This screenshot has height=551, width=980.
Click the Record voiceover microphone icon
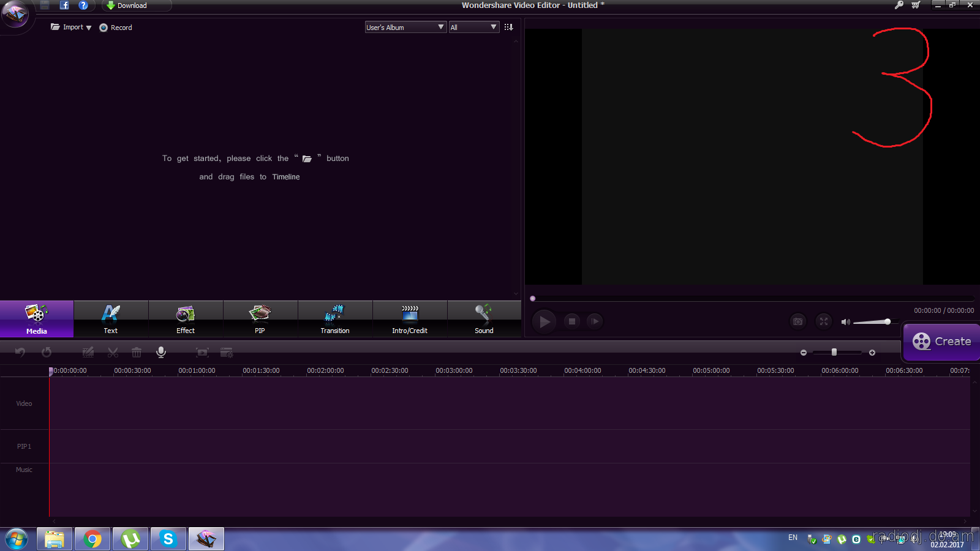161,352
